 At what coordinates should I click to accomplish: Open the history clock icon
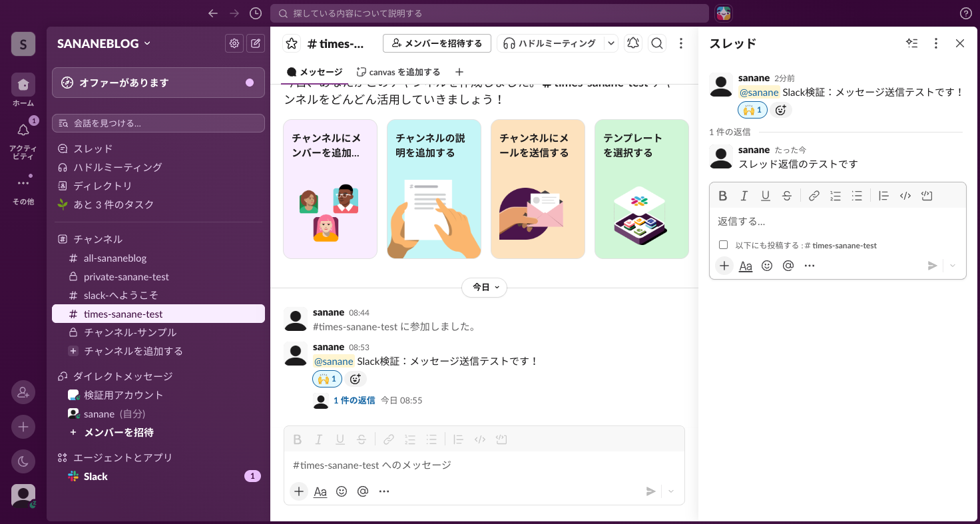256,13
